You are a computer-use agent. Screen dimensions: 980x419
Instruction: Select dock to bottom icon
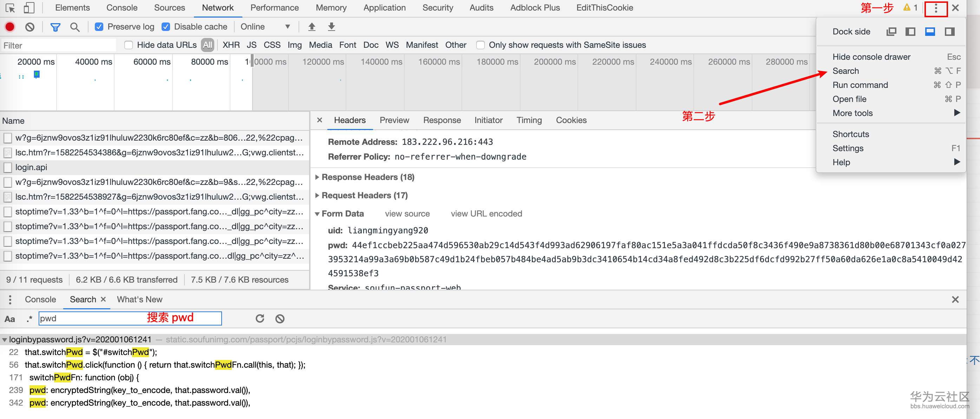point(930,32)
